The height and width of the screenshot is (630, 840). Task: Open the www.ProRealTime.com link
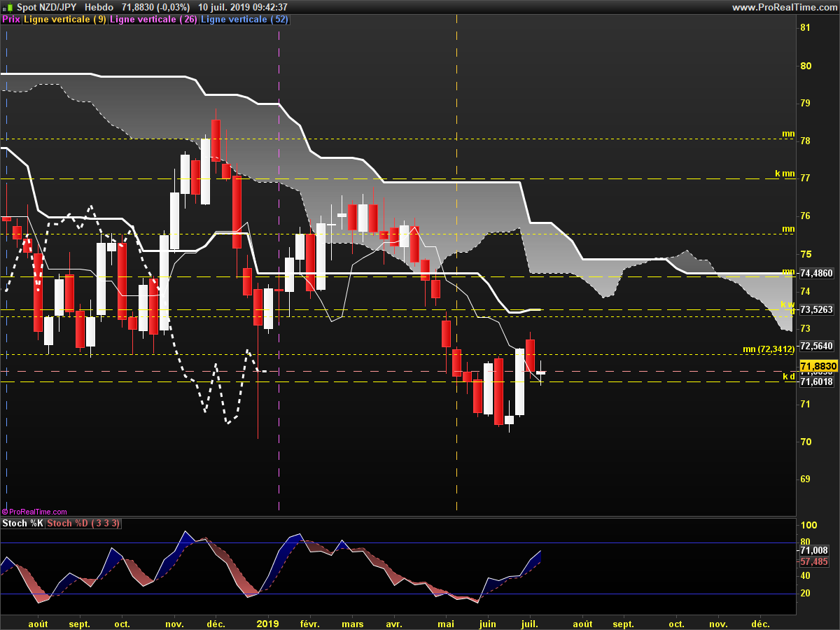(x=784, y=7)
